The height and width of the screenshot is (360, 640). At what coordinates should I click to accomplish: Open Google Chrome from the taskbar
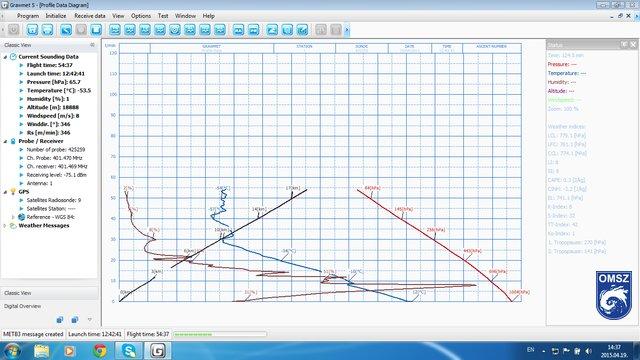(x=100, y=351)
